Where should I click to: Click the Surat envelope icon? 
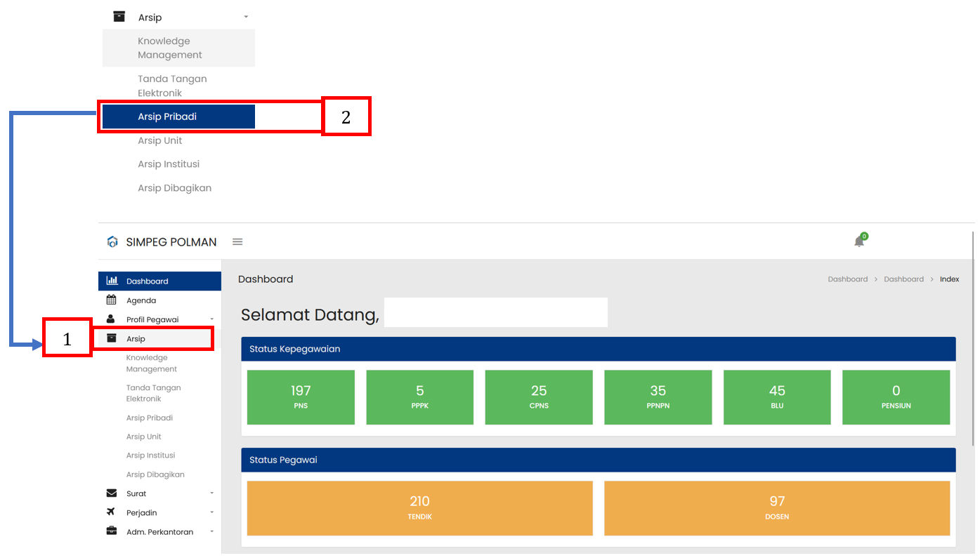pyautogui.click(x=112, y=493)
